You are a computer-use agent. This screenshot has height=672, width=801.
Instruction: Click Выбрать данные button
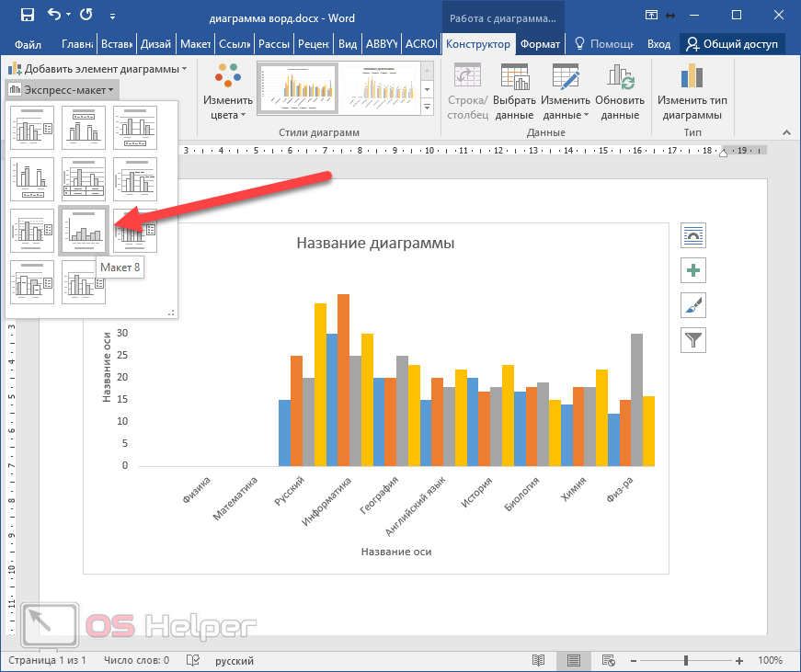pyautogui.click(x=514, y=93)
